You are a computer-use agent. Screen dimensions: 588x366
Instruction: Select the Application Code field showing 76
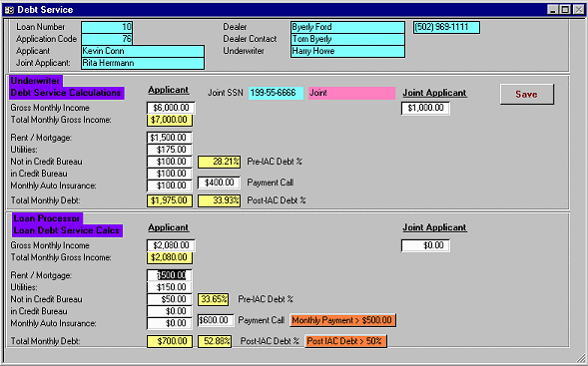[107, 39]
